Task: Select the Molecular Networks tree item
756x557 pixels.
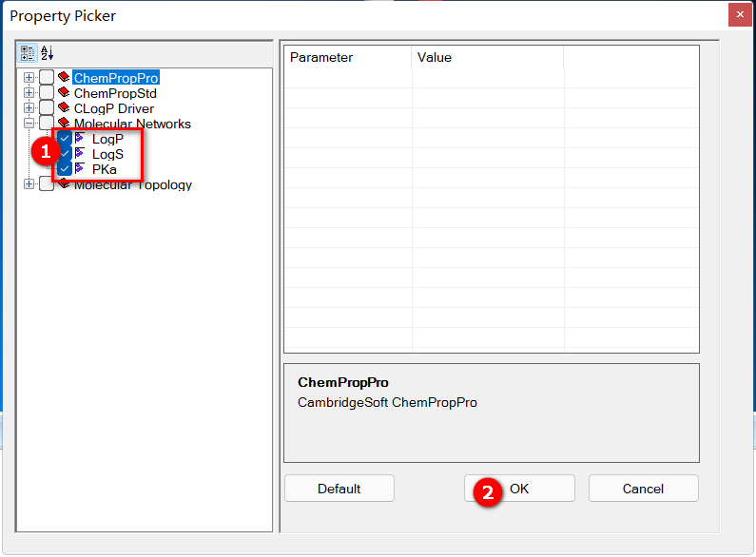Action: (x=132, y=124)
